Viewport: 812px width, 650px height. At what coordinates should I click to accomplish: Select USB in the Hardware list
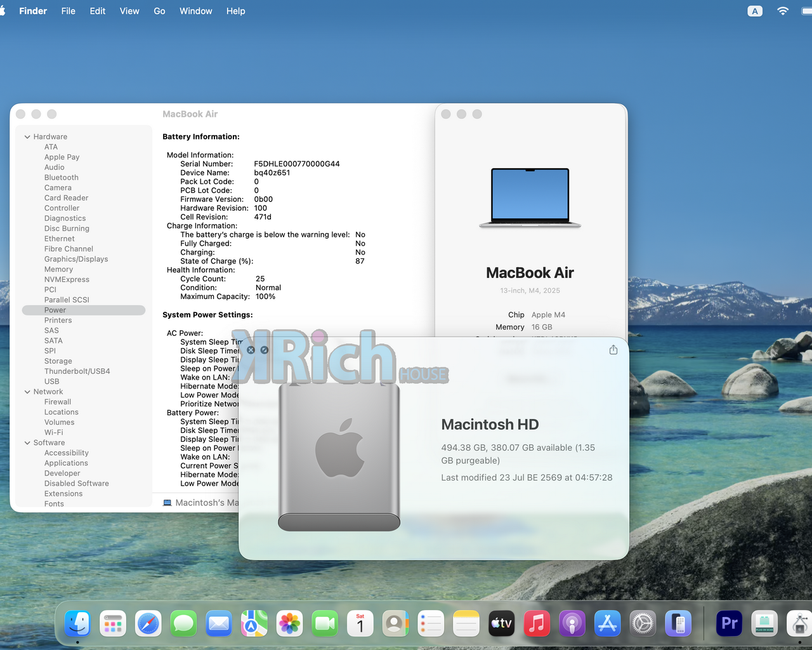click(52, 381)
